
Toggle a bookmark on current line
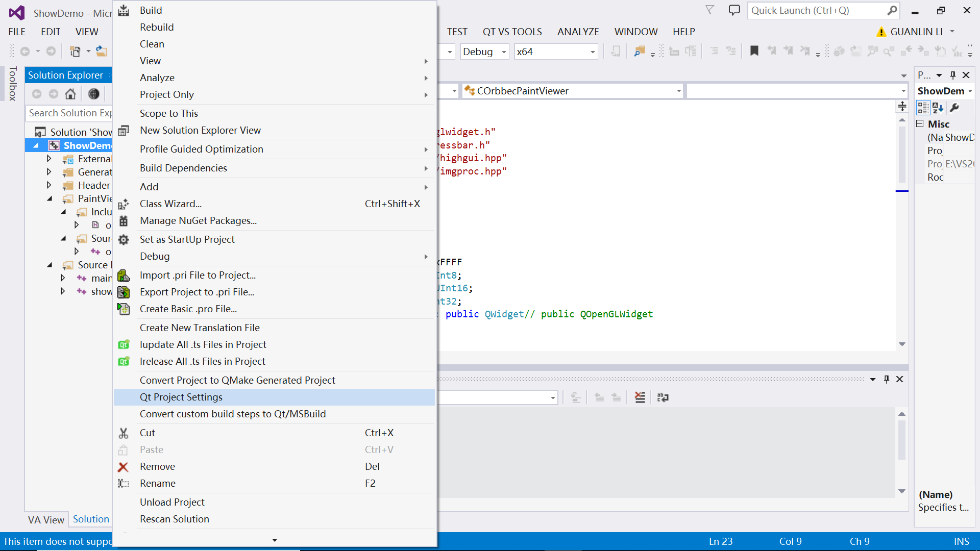(x=754, y=51)
